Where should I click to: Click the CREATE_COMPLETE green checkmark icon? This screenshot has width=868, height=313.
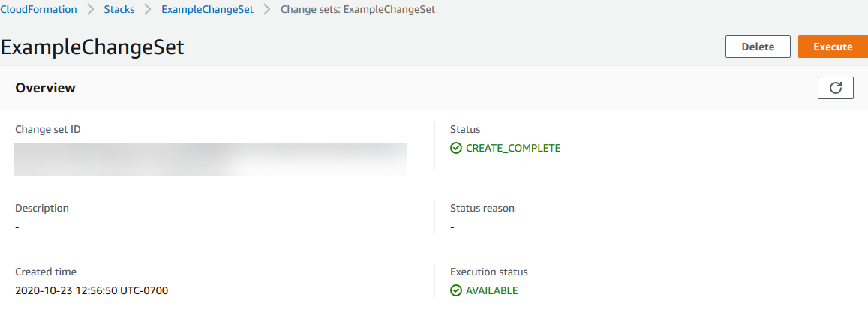pyautogui.click(x=456, y=148)
